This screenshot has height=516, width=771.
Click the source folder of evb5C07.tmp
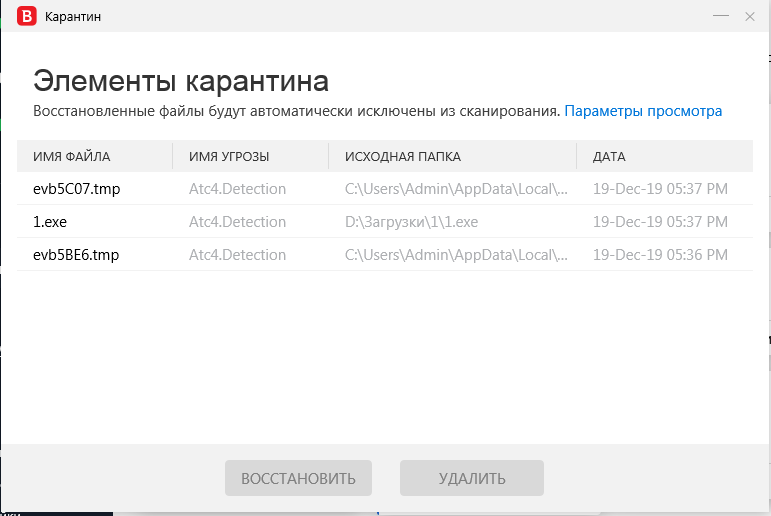(x=456, y=188)
